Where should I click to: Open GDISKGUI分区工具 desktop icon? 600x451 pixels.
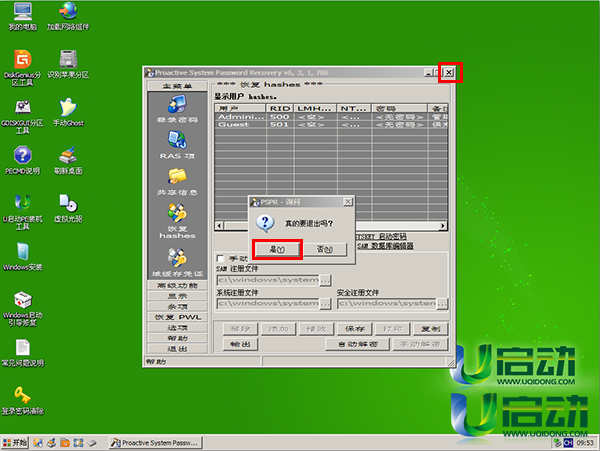tap(23, 116)
